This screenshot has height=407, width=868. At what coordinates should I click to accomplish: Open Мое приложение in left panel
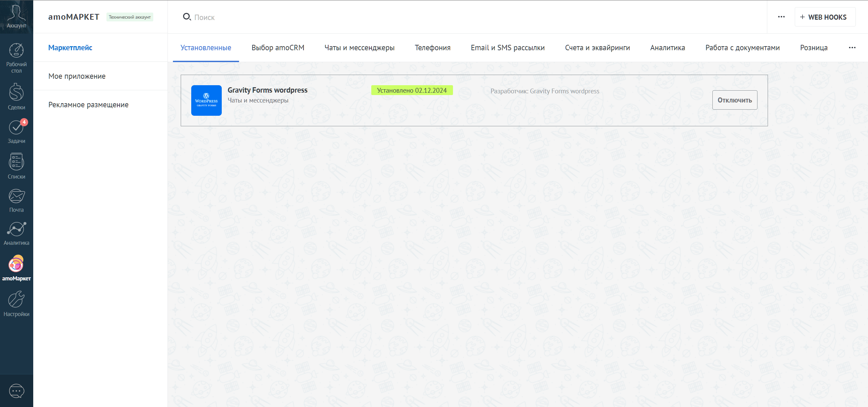click(77, 76)
